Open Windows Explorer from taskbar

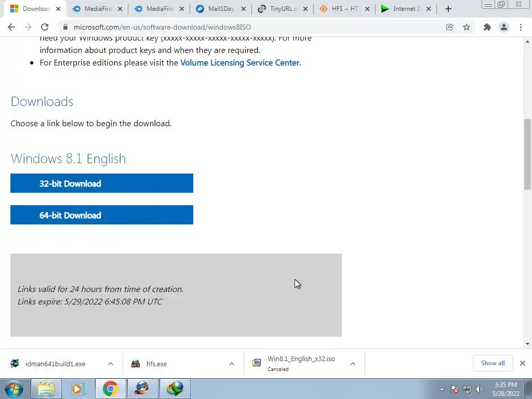coord(46,389)
